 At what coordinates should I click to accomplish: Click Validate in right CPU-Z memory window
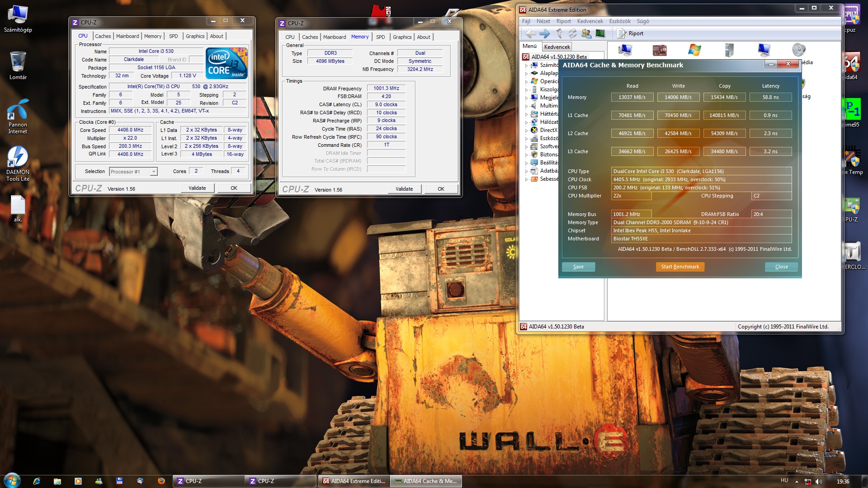[x=404, y=189]
